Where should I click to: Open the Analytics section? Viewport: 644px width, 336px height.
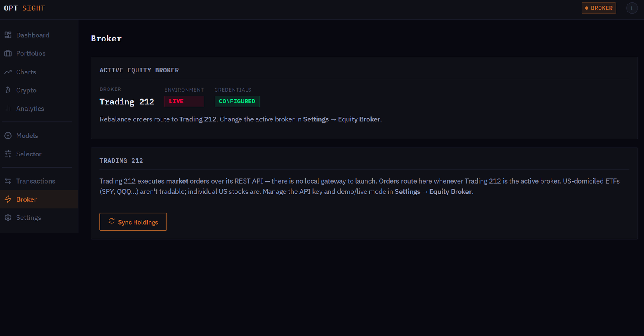pos(39,109)
